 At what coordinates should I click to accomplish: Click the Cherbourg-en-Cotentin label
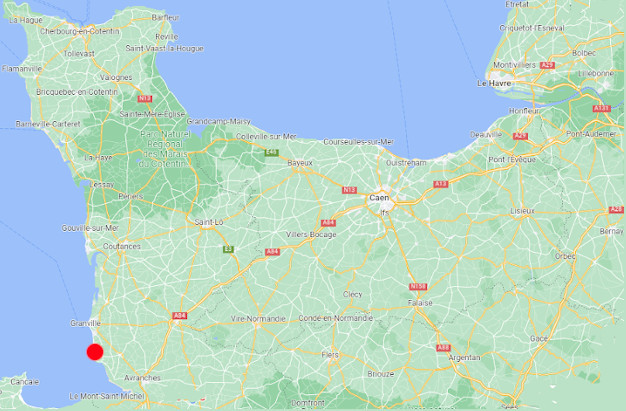pos(79,31)
